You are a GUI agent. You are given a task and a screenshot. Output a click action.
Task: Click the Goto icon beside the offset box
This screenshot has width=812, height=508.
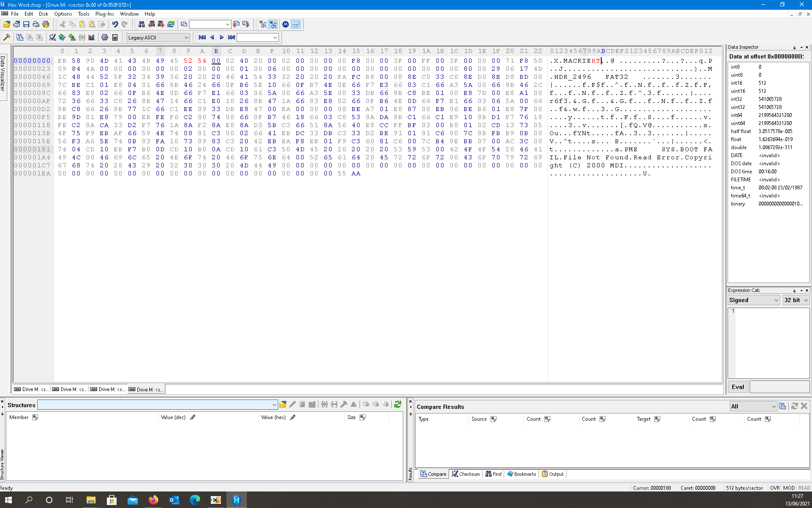pos(184,25)
